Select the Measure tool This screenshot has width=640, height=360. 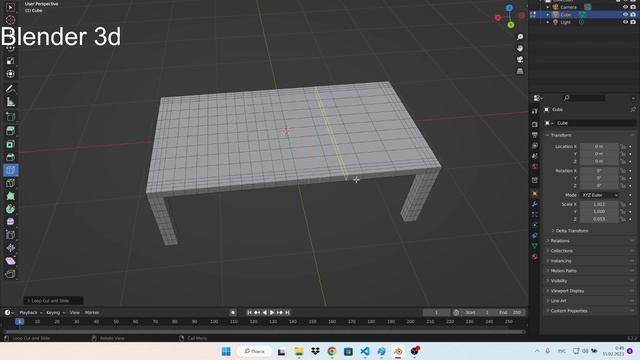(11, 102)
